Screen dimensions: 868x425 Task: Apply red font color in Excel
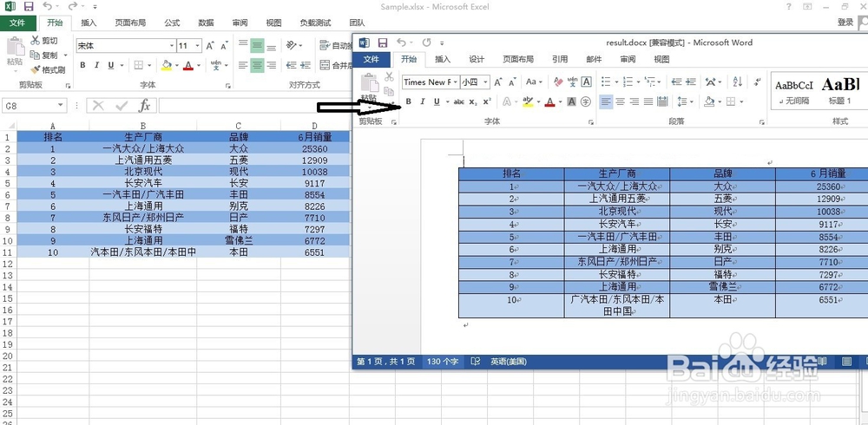[x=188, y=65]
